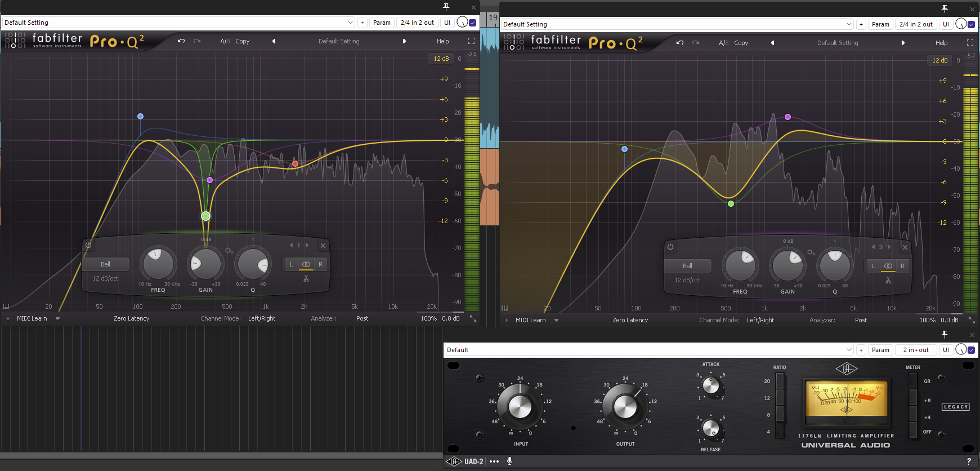Screen dimensions: 980x471
Task: Open the UAD toolbar three-dots menu
Action: pyautogui.click(x=494, y=461)
